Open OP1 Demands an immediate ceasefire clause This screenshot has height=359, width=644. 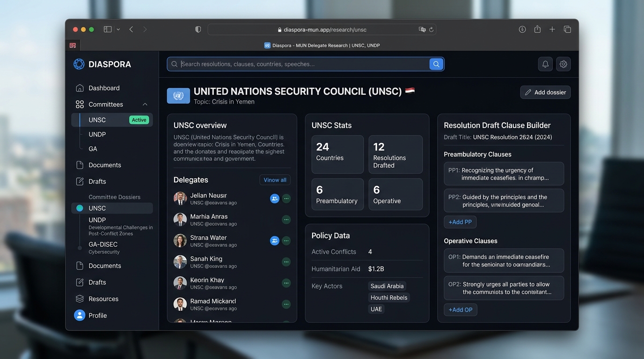point(504,260)
